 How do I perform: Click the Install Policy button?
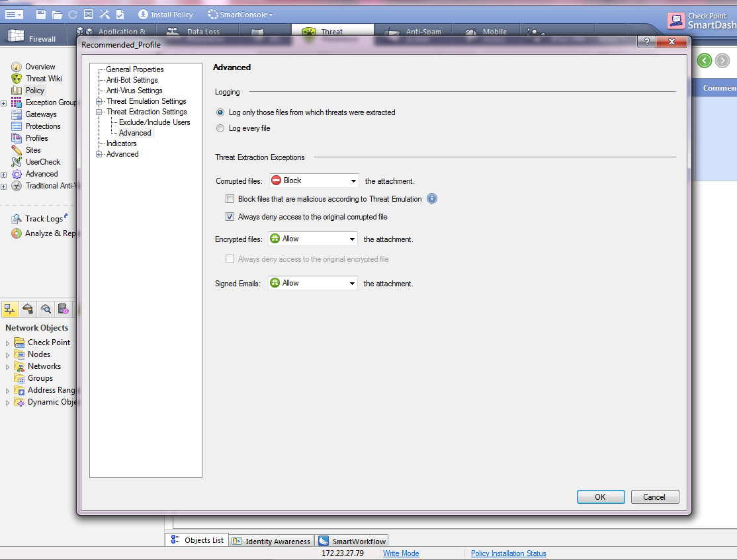click(x=165, y=15)
